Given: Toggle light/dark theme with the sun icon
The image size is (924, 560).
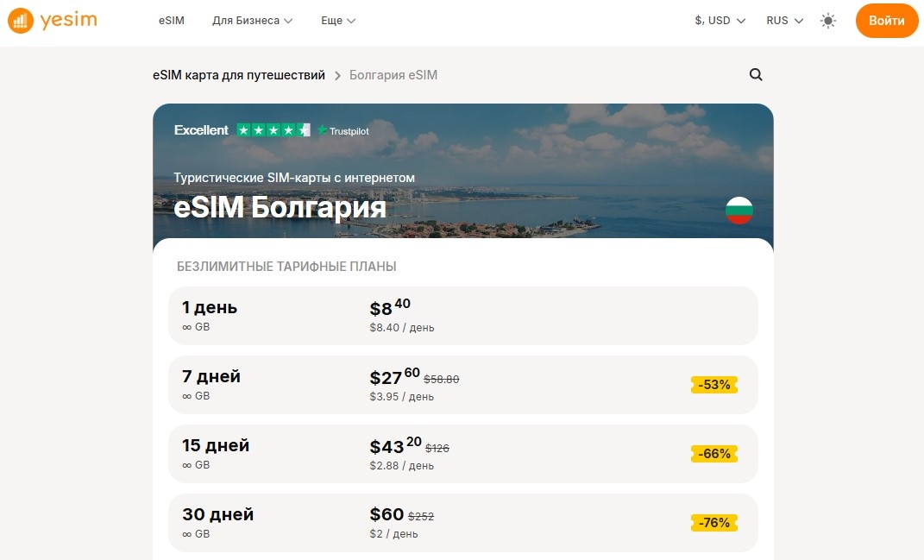Looking at the screenshot, I should tap(827, 20).
